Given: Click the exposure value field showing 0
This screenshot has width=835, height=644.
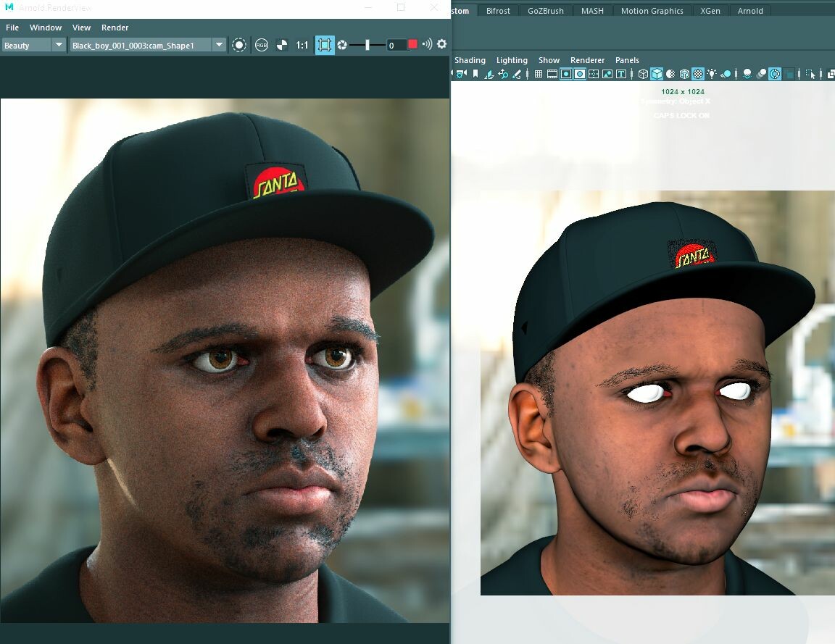Looking at the screenshot, I should (396, 45).
